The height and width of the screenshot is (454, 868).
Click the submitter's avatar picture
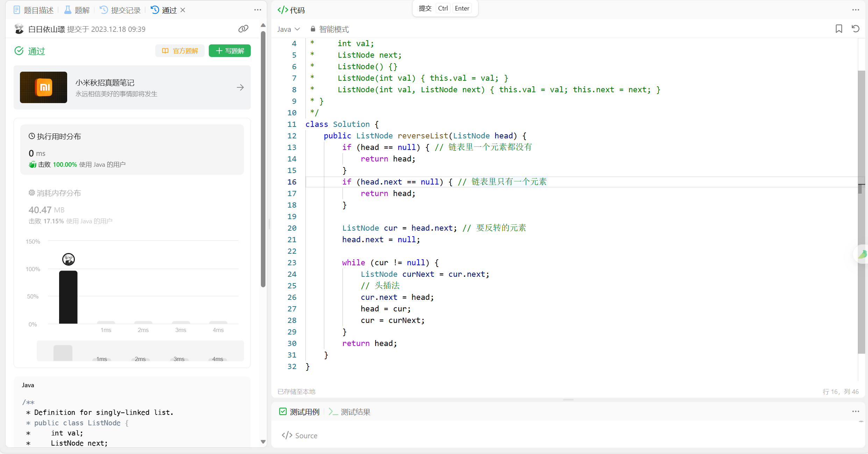tap(19, 29)
